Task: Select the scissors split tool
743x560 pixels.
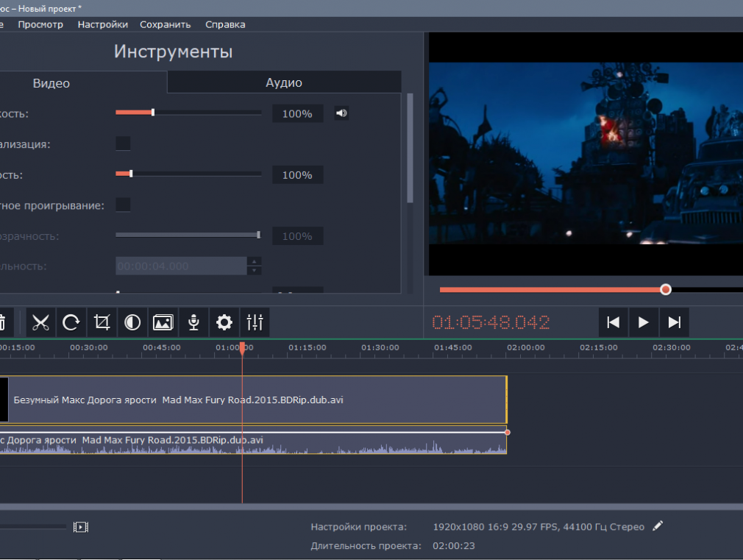Action: (x=40, y=322)
